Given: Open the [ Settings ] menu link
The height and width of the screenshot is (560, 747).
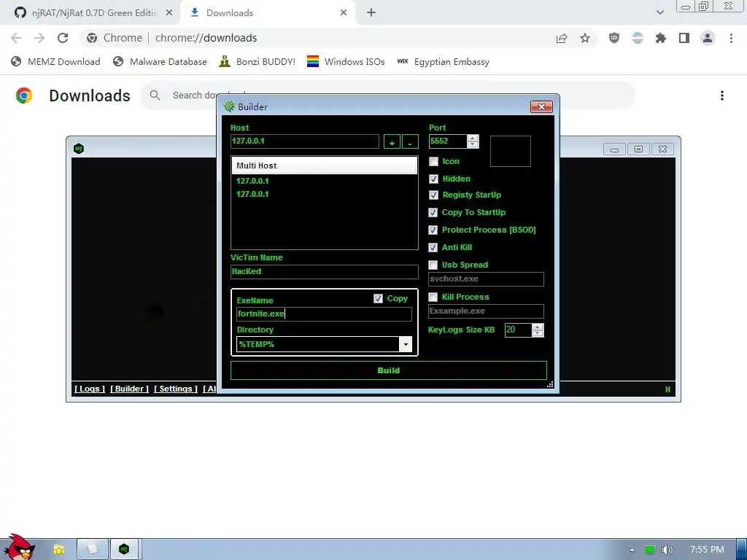Looking at the screenshot, I should click(x=176, y=389).
